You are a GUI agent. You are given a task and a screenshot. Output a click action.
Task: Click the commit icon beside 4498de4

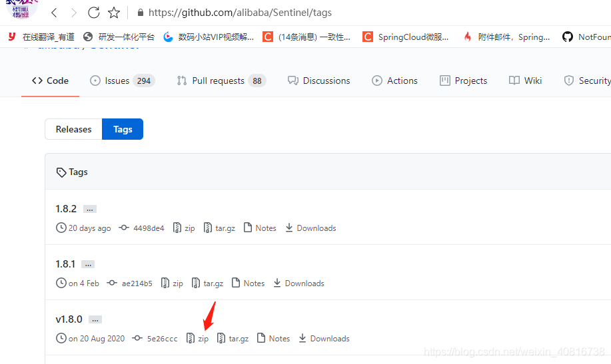click(124, 228)
